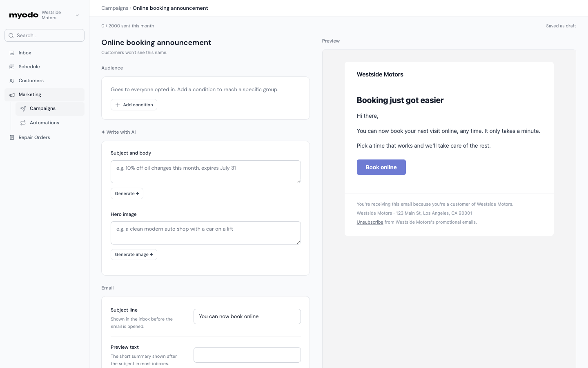Click the Subject line input field
Image resolution: width=588 pixels, height=368 pixels.
click(247, 316)
